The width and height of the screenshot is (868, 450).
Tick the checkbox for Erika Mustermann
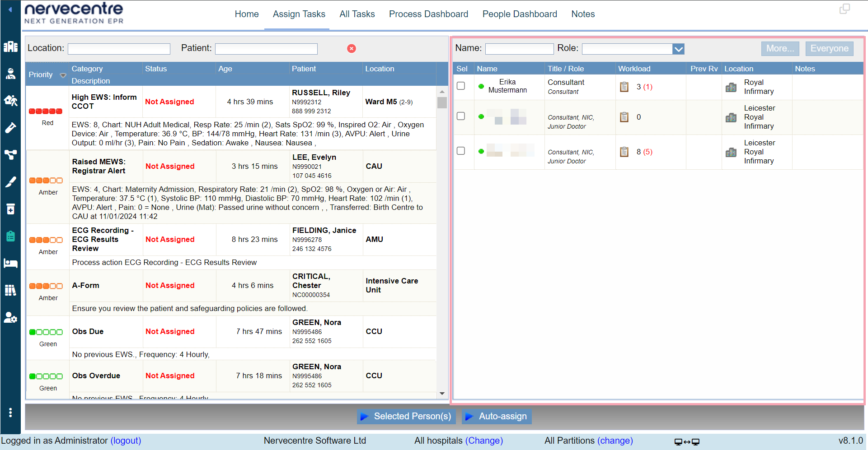pyautogui.click(x=461, y=86)
